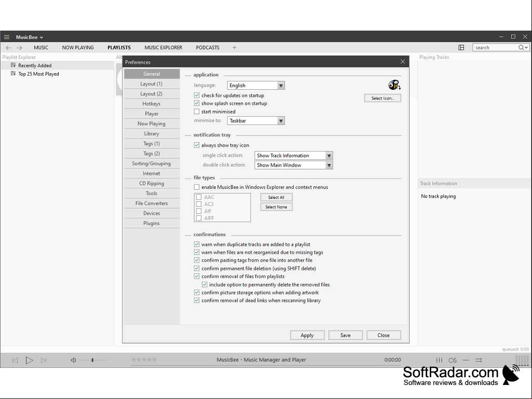Click the Close button in Preferences
532x399 pixels.
click(x=384, y=335)
